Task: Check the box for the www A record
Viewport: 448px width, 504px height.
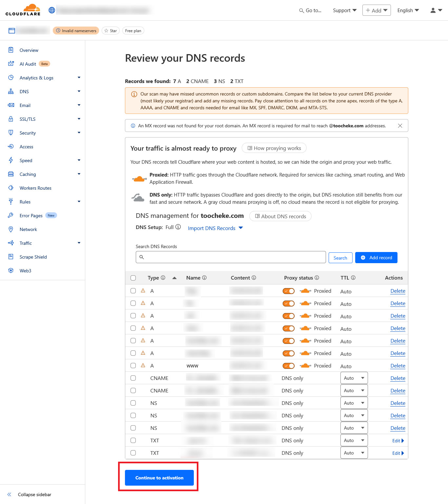Action: 133,366
